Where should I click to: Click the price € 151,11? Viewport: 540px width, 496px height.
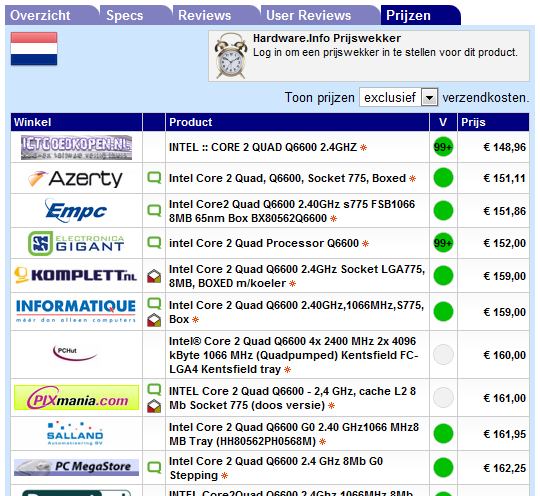(x=504, y=178)
